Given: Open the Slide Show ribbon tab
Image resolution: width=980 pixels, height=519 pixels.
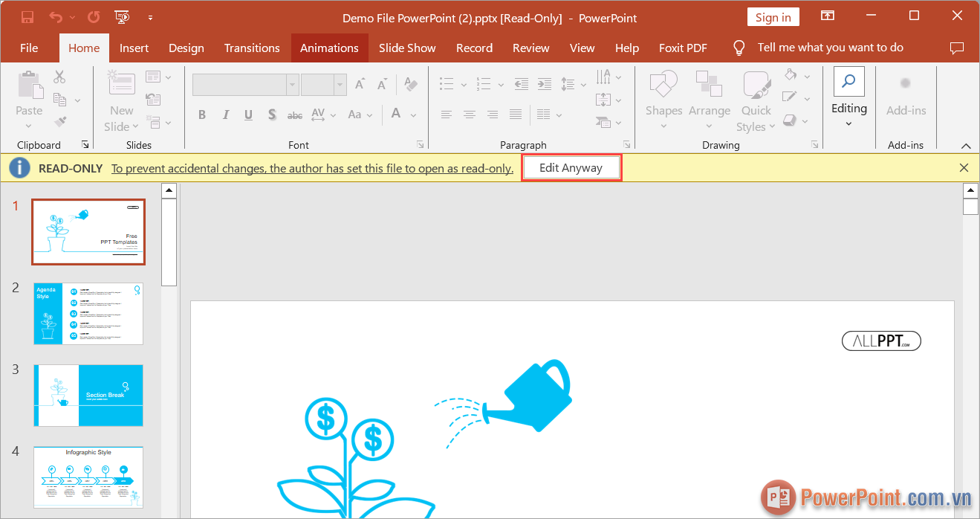Looking at the screenshot, I should tap(407, 48).
